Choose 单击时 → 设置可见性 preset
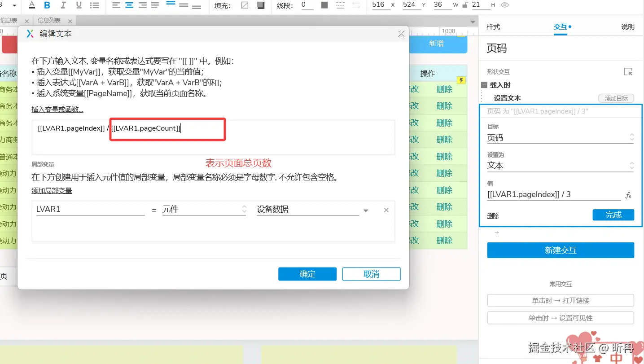644x364 pixels. coord(561,318)
